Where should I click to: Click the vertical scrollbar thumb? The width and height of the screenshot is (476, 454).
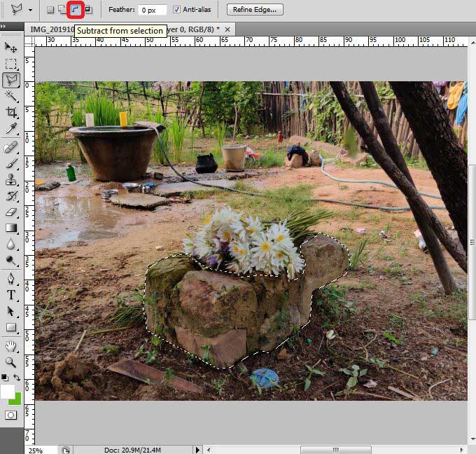click(x=472, y=242)
